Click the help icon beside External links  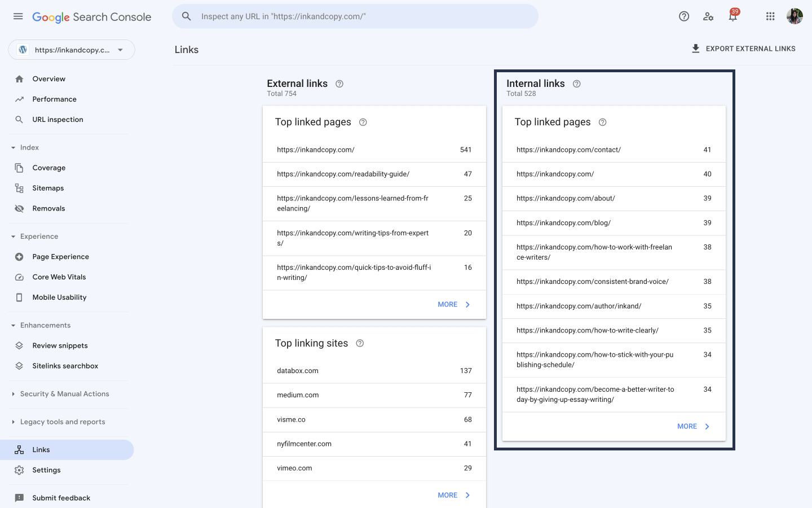[339, 84]
